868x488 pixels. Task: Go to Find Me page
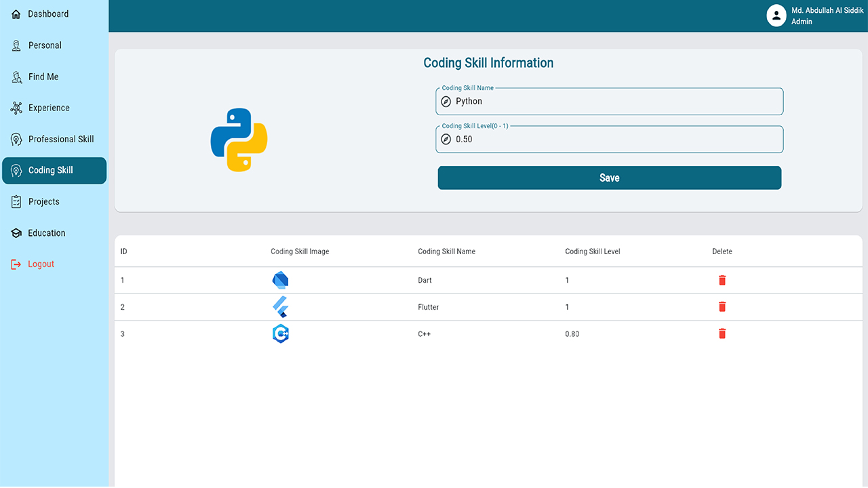click(x=43, y=77)
